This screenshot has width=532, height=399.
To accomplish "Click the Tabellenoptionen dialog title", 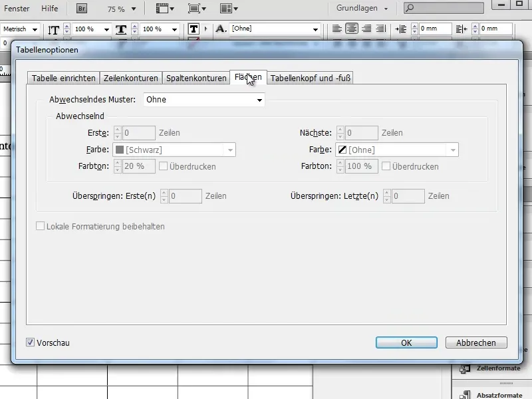I will pos(47,50).
